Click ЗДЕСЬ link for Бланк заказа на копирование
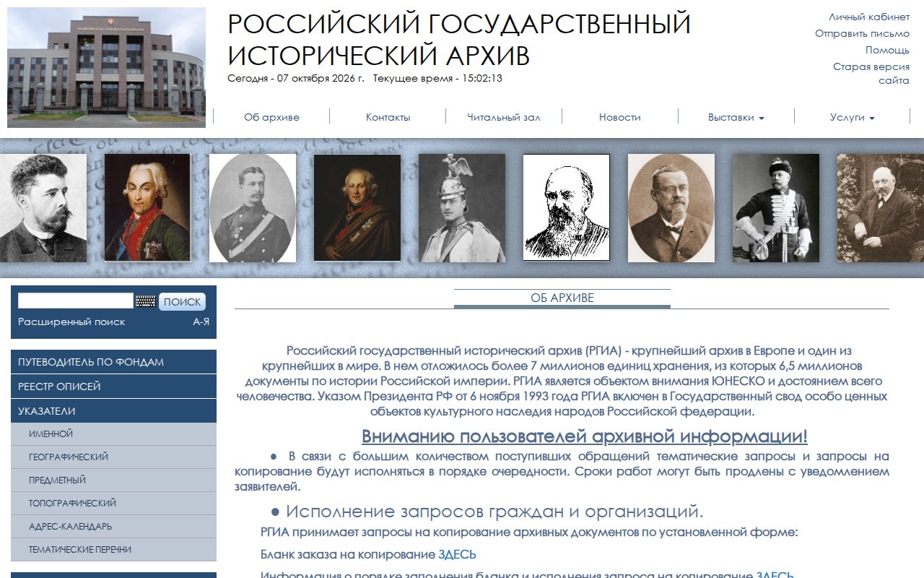This screenshot has width=924, height=578. 457,555
